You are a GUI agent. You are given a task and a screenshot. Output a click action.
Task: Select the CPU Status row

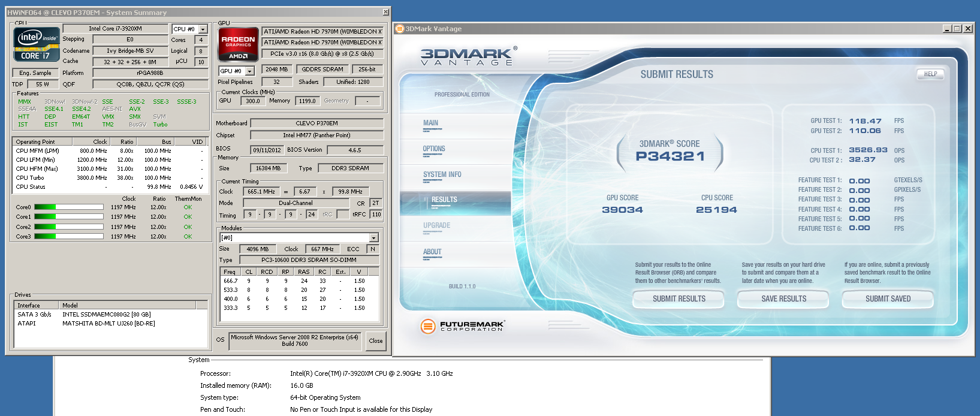(x=110, y=187)
